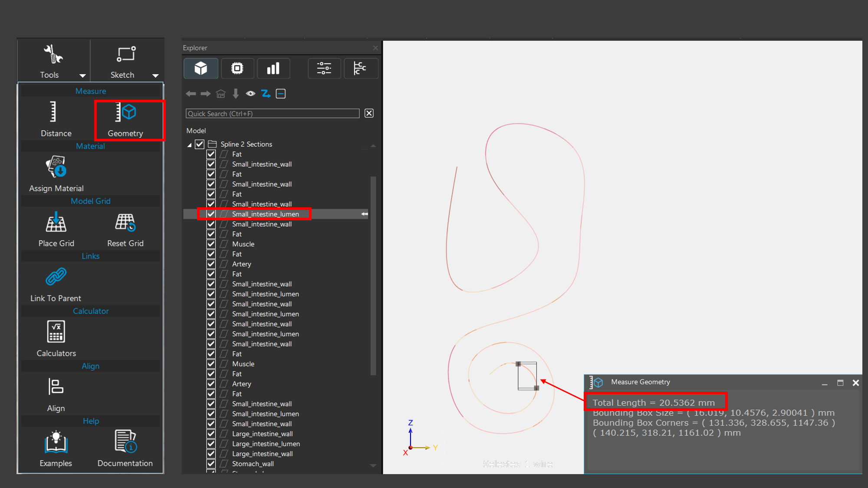868x488 pixels.
Task: Open the Documentation help icon
Action: [125, 442]
